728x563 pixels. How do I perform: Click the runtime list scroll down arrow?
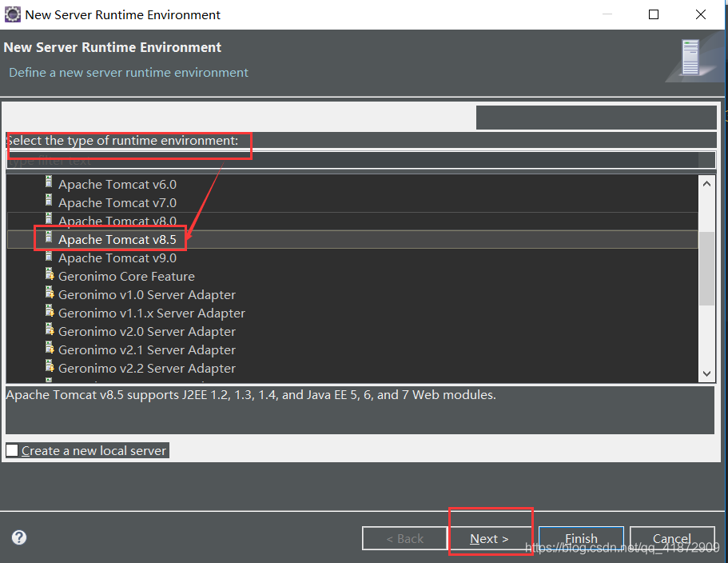pyautogui.click(x=706, y=373)
